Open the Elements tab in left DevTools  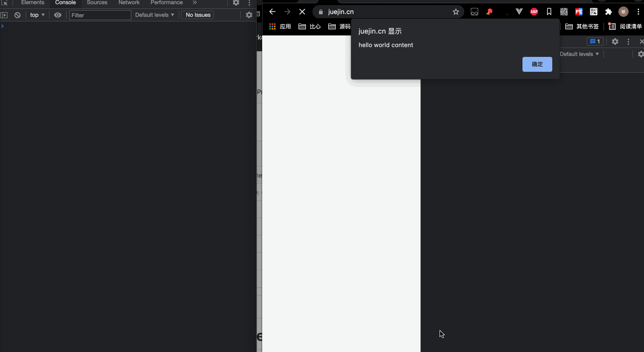pos(33,3)
